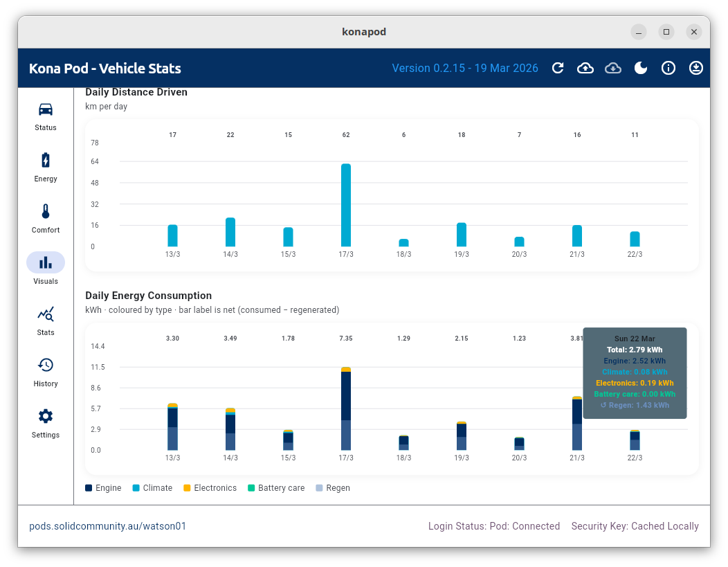Click the Engine legend swatch
Viewport: 728px width, 567px height.
point(89,488)
